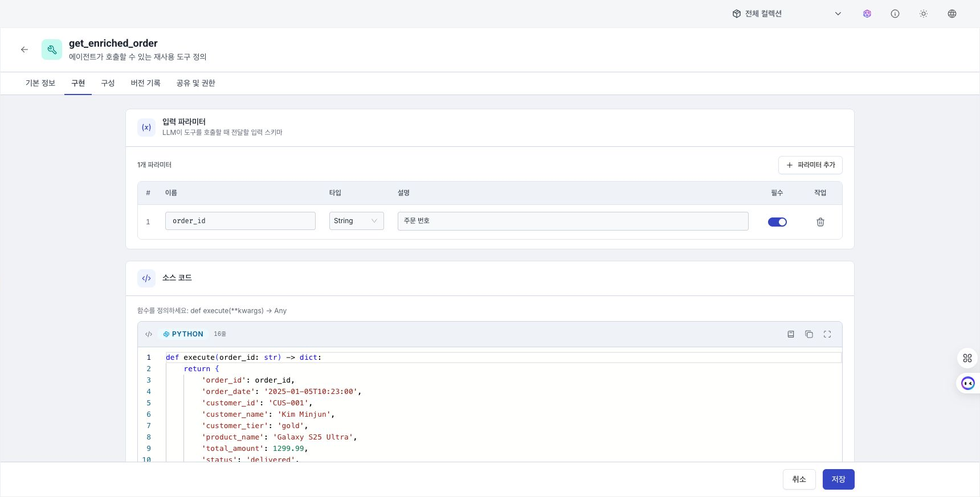Expand code editor to fullscreen

[x=827, y=334]
